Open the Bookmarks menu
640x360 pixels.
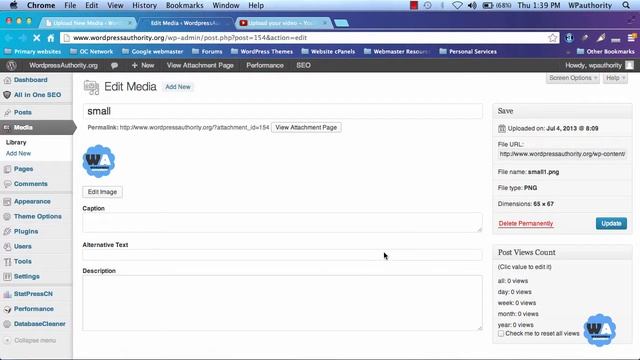pyautogui.click(x=184, y=5)
